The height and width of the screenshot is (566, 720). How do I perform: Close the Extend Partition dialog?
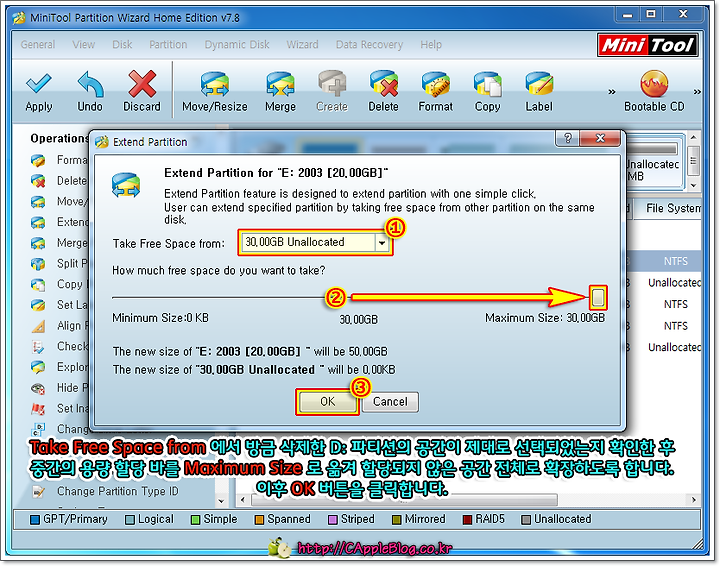tap(600, 138)
